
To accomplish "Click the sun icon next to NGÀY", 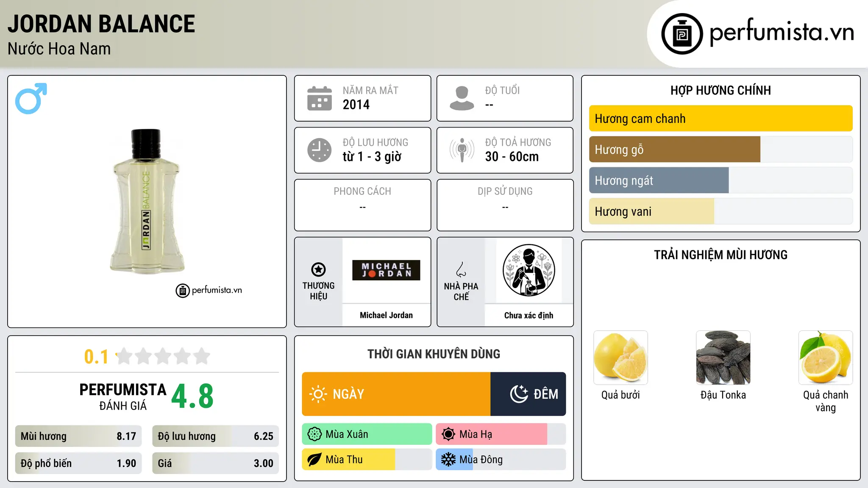I will pyautogui.click(x=318, y=394).
